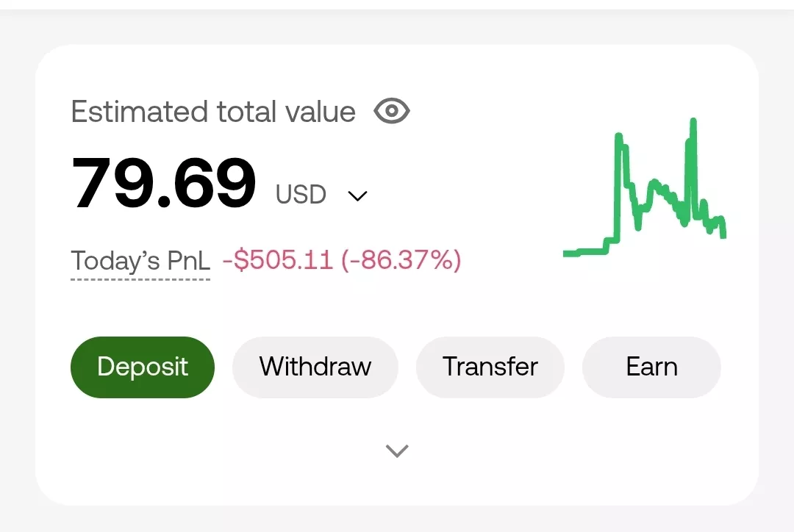The image size is (794, 532).
Task: Click the 79.69 balance value
Action: tap(163, 183)
